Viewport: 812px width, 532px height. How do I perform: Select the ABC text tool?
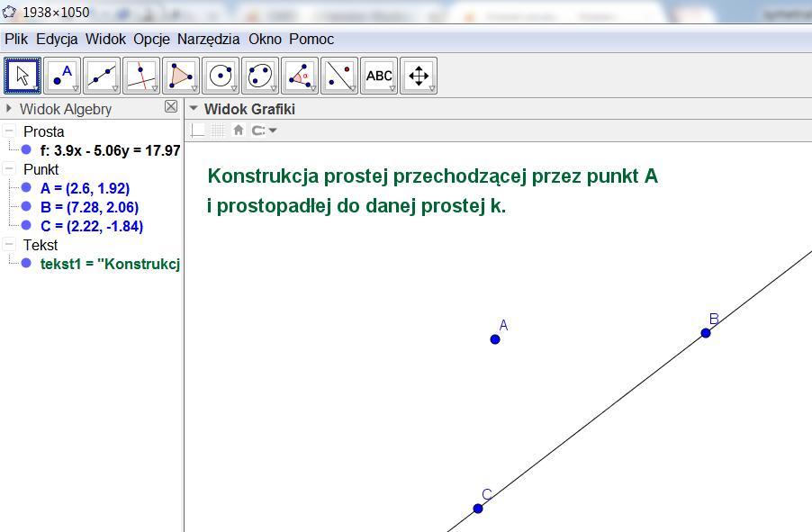click(379, 76)
